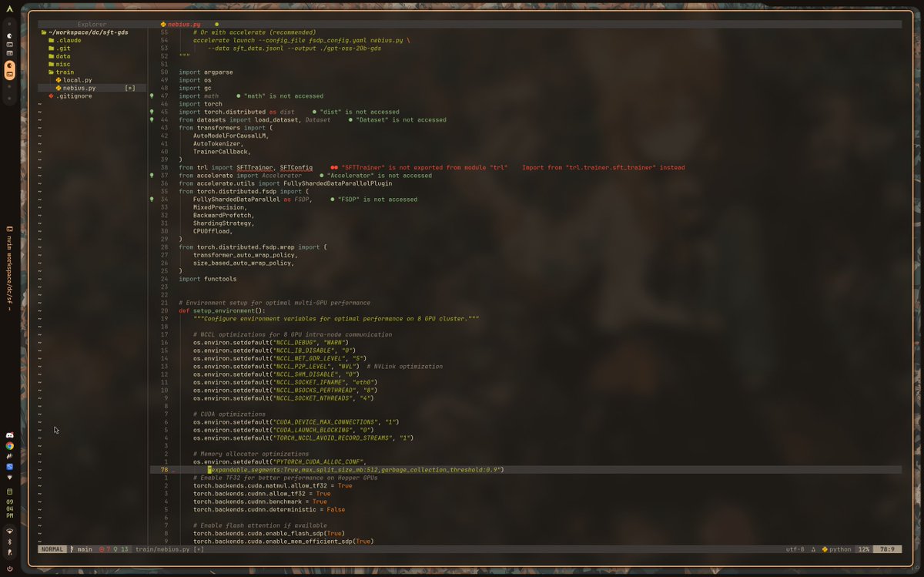Click lightbulb hint on FullyShardedDataParallel as FSDP line

152,200
